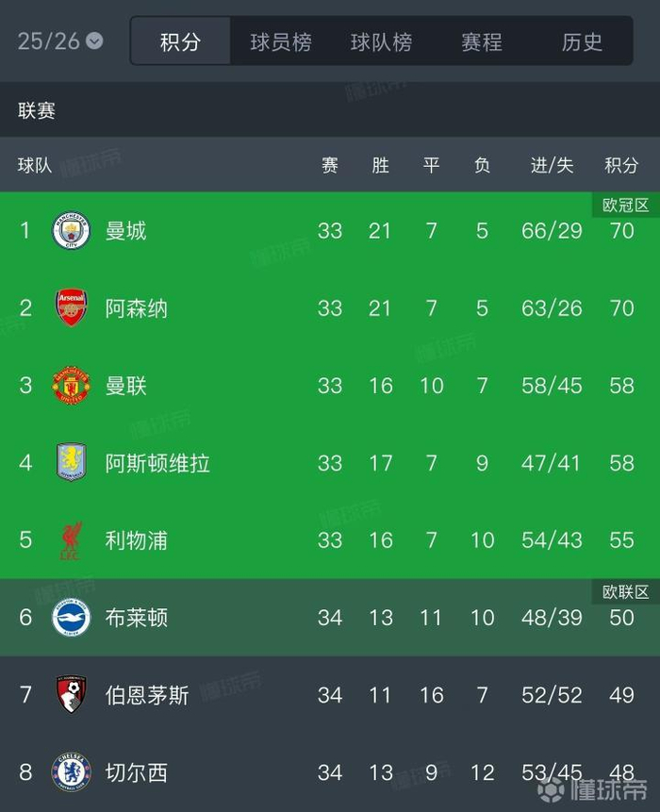This screenshot has height=812, width=660.
Task: Click the Brighton club crest
Action: click(x=71, y=618)
